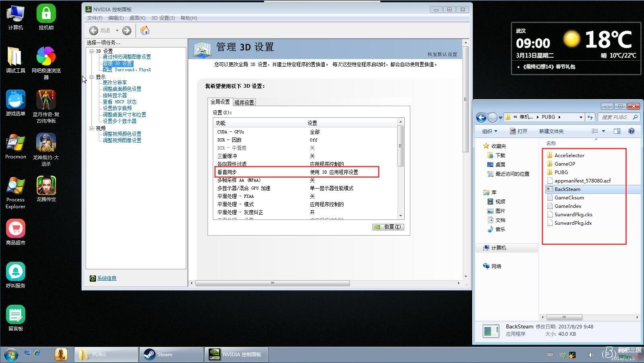Refresh PUBG explorer folder
The width and height of the screenshot is (644, 363).
click(x=590, y=117)
